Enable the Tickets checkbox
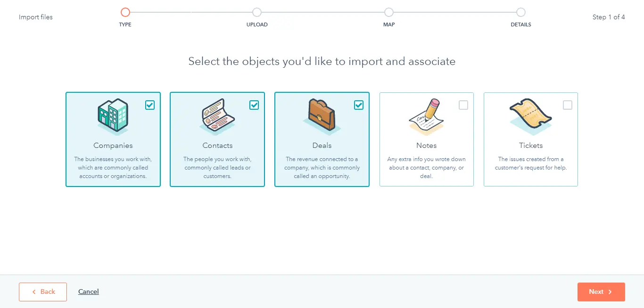The image size is (644, 308). click(x=568, y=105)
